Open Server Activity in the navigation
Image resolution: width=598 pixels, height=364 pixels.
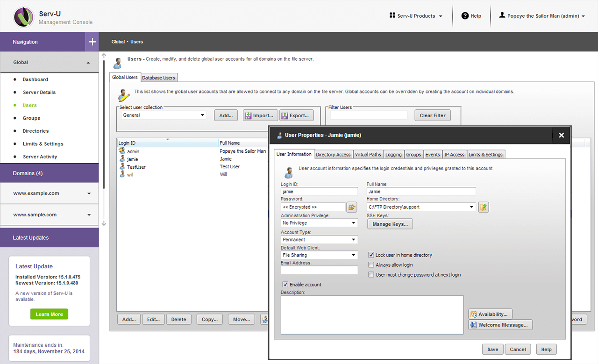(40, 157)
